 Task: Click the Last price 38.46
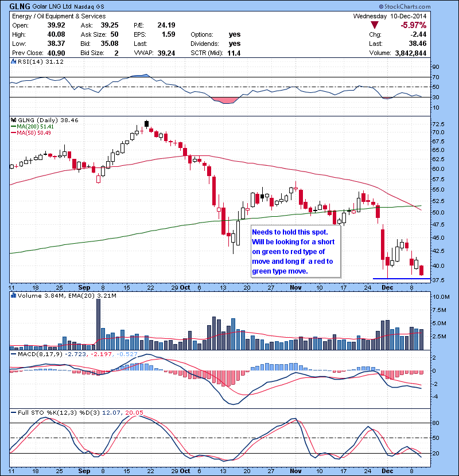418,44
